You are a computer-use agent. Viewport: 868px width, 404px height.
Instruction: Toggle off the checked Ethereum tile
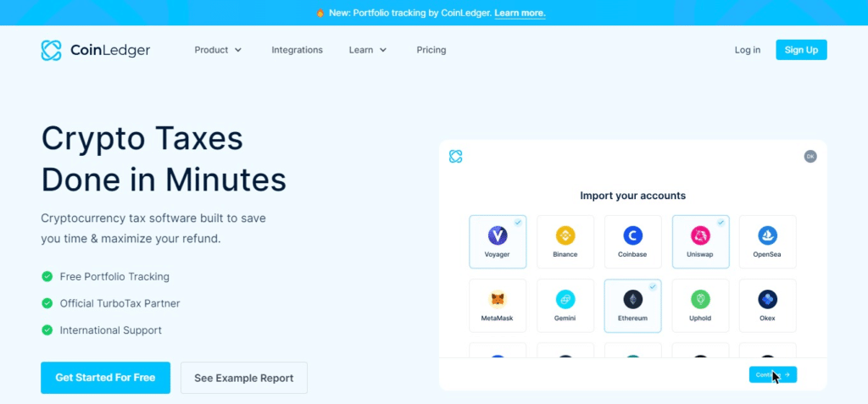point(632,305)
